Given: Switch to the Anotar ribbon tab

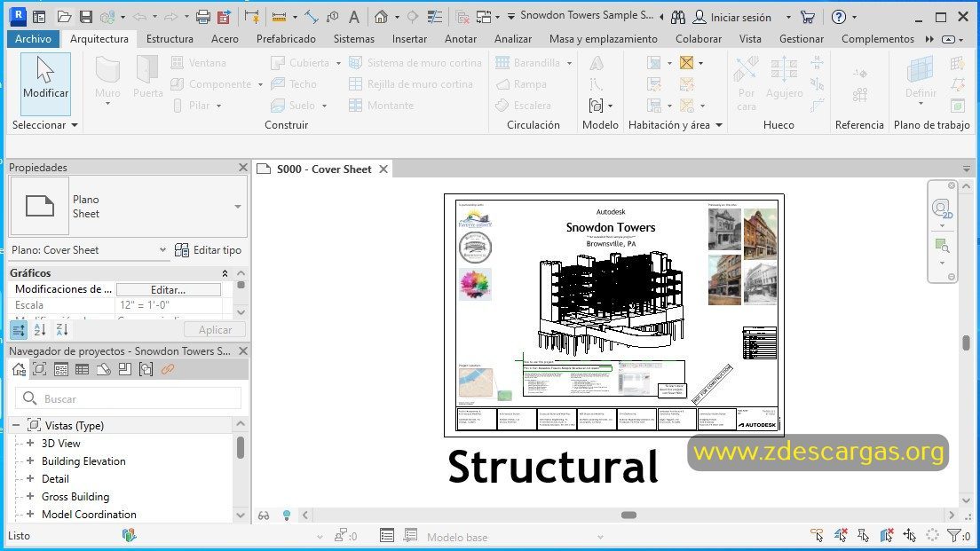Looking at the screenshot, I should (461, 39).
